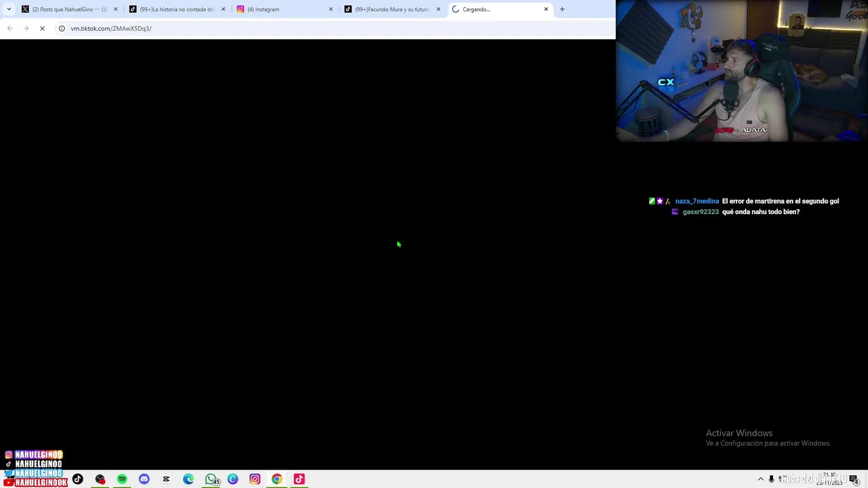This screenshot has width=868, height=488.
Task: Click message 'qué onda nahu todo bien?'
Action: (761, 212)
